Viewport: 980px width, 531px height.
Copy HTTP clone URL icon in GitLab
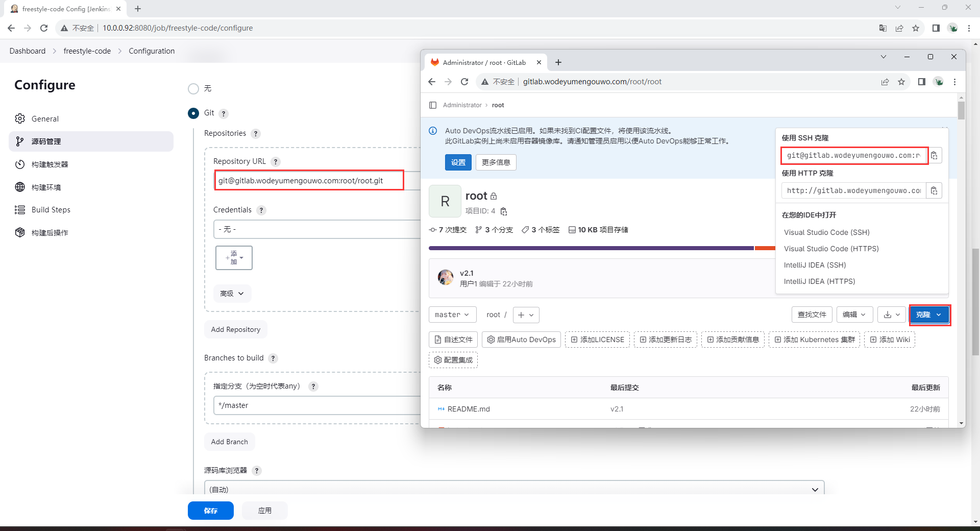pos(934,190)
